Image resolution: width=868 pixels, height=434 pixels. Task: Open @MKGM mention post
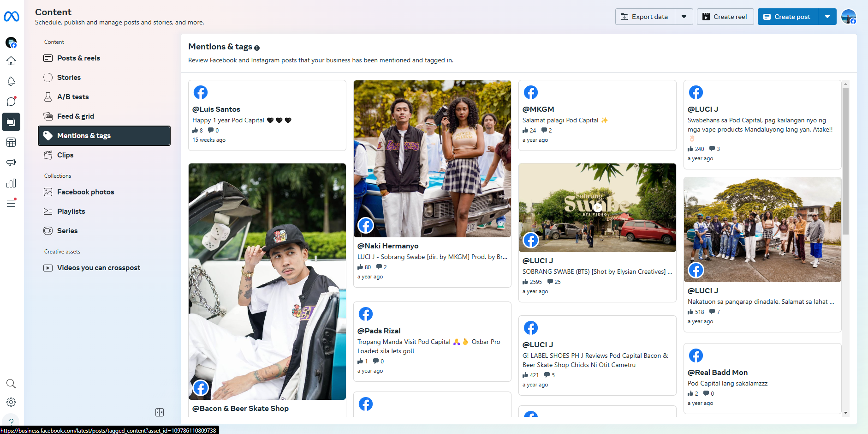click(x=538, y=109)
